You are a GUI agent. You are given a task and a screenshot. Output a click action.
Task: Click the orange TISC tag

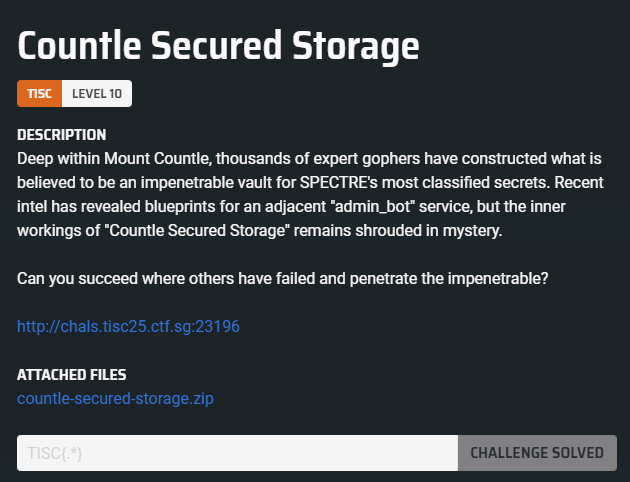39,94
